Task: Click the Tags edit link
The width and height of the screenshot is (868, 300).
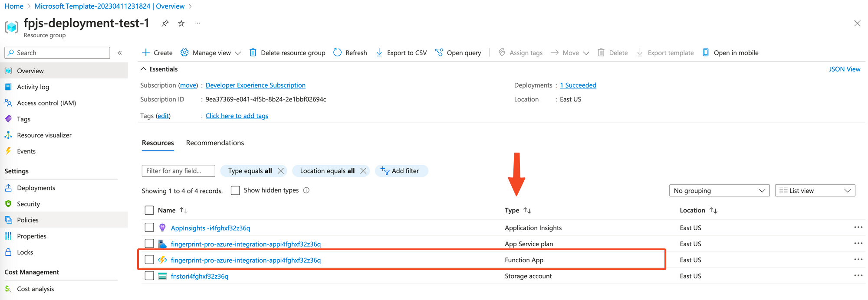Action: pos(163,116)
